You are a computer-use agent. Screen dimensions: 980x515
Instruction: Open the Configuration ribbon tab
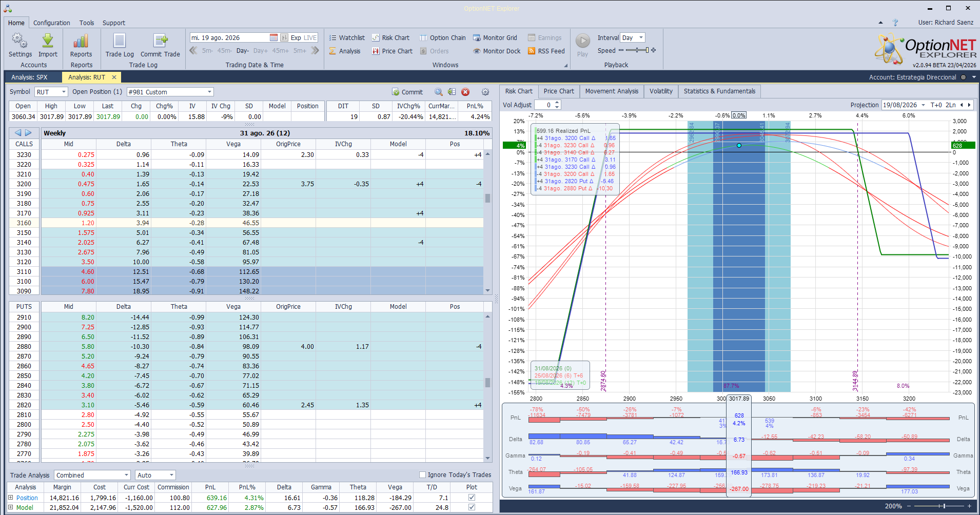pyautogui.click(x=52, y=23)
